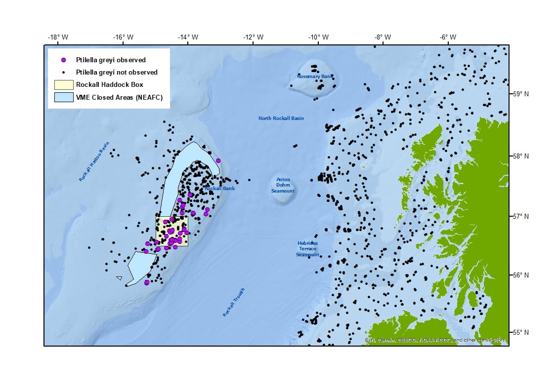Click the Rosemary Bank map label

pyautogui.click(x=315, y=77)
